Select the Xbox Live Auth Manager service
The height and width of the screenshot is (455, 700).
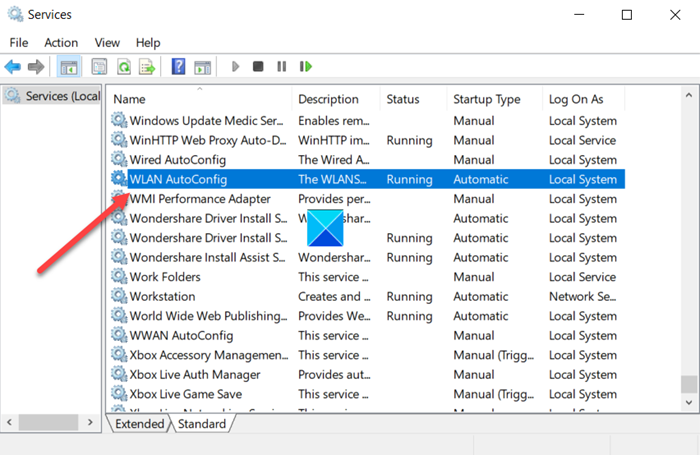pos(195,374)
